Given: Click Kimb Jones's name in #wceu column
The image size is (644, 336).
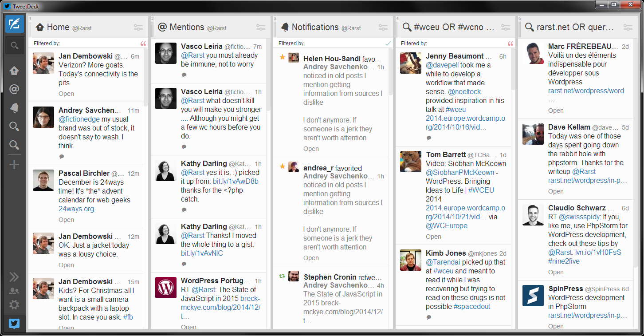Looking at the screenshot, I should [x=446, y=253].
